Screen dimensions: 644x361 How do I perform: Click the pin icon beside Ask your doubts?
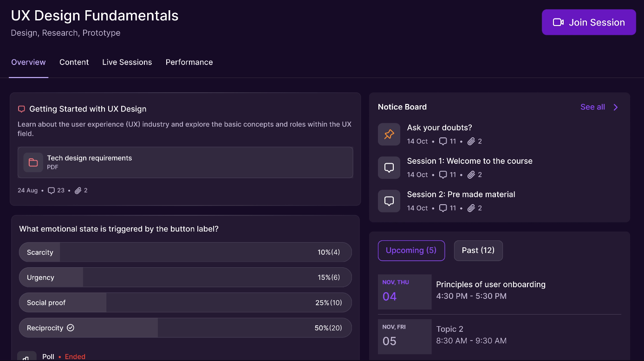[x=389, y=135]
